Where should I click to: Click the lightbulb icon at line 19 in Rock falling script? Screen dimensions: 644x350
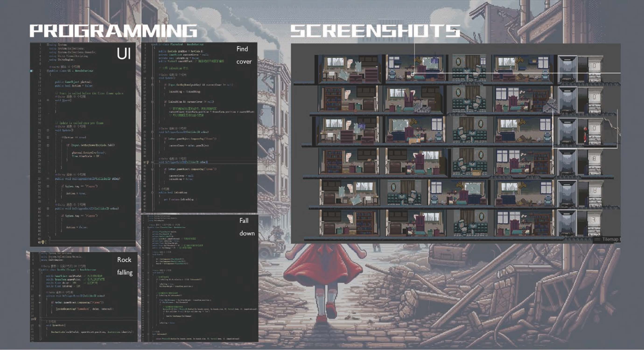coord(35,319)
